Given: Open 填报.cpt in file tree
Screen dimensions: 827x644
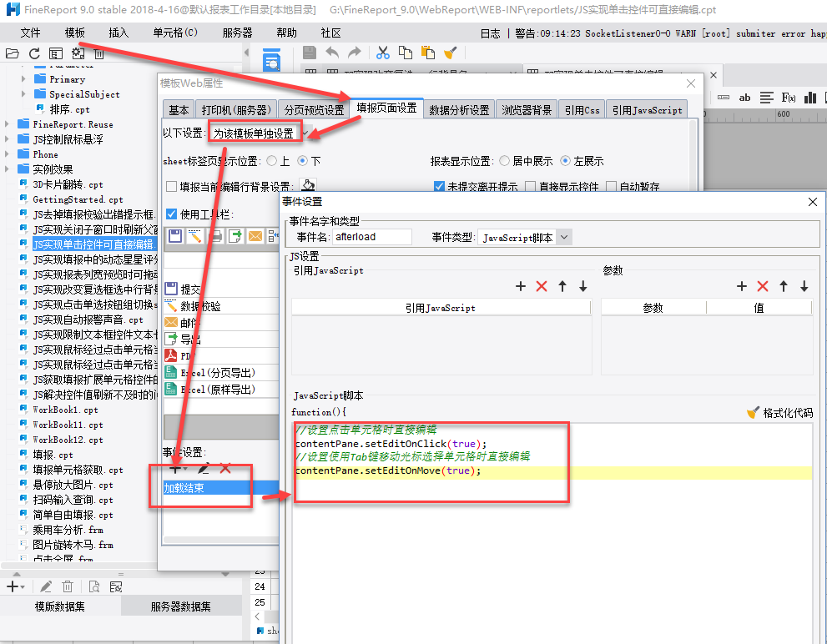Looking at the screenshot, I should click(53, 455).
